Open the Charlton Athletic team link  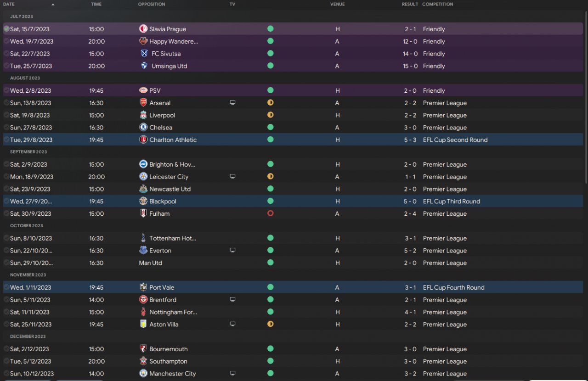tap(173, 140)
